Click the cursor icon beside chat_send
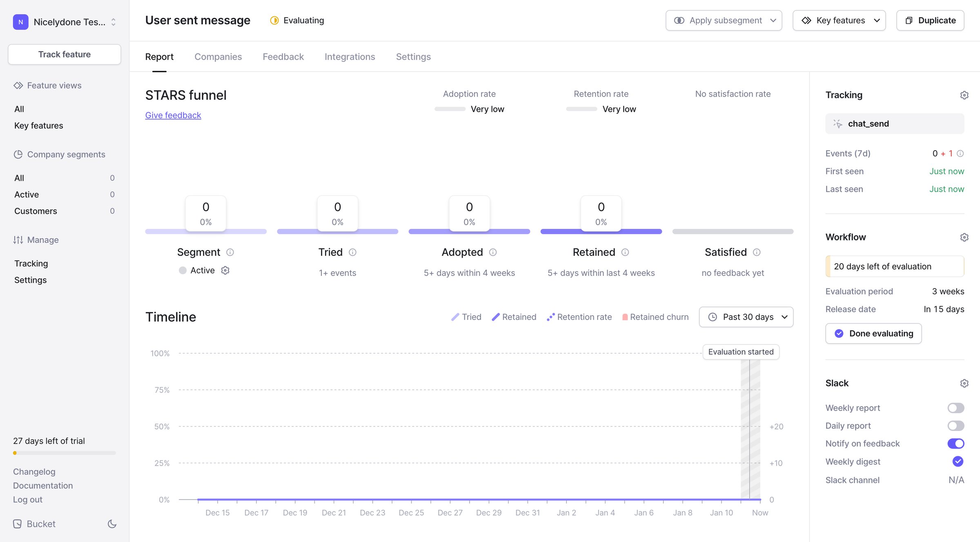 [x=838, y=124]
